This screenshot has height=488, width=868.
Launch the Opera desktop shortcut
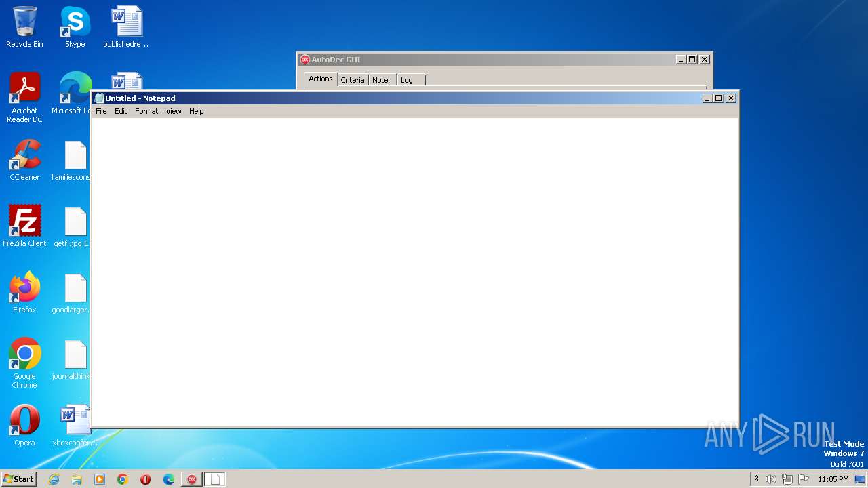pyautogui.click(x=24, y=426)
